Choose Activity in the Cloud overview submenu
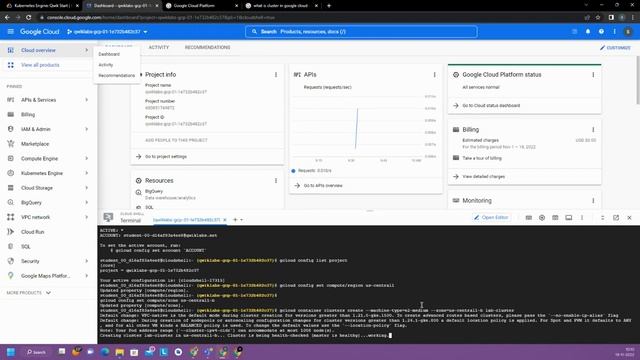This screenshot has height=360, width=640. tap(106, 64)
